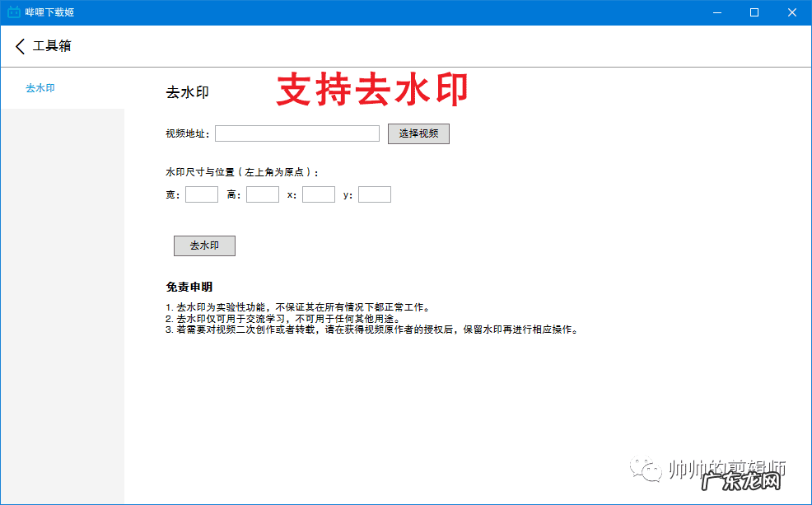Click the 高 height input box

coord(262,194)
